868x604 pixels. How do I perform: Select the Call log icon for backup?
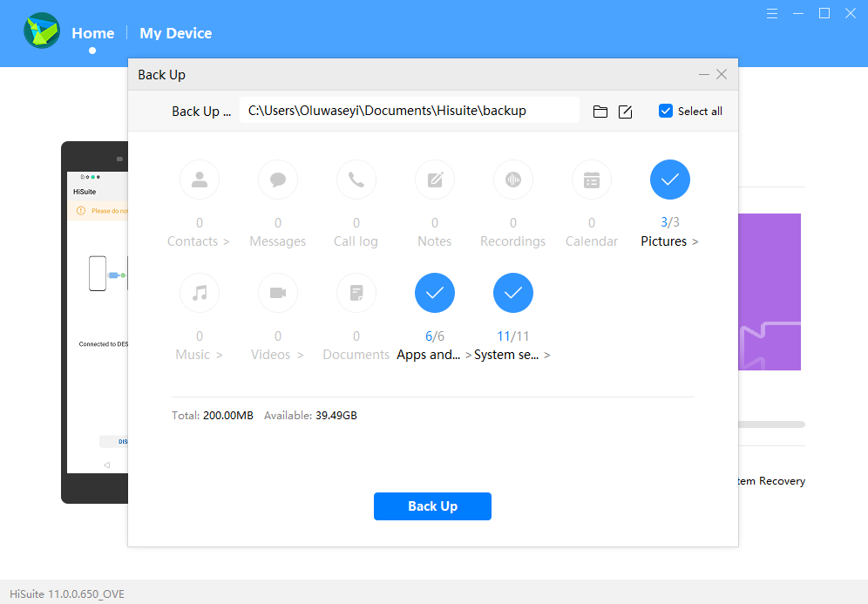coord(356,180)
